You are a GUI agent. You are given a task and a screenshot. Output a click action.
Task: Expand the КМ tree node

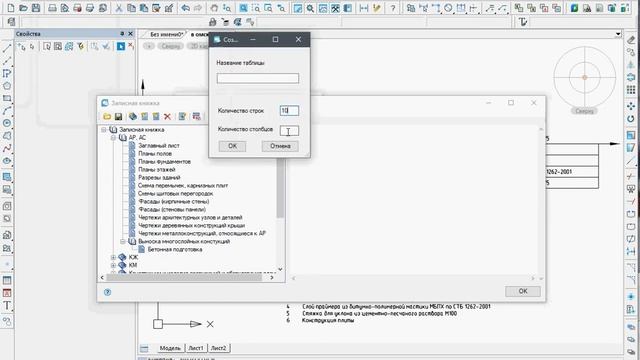[113, 265]
